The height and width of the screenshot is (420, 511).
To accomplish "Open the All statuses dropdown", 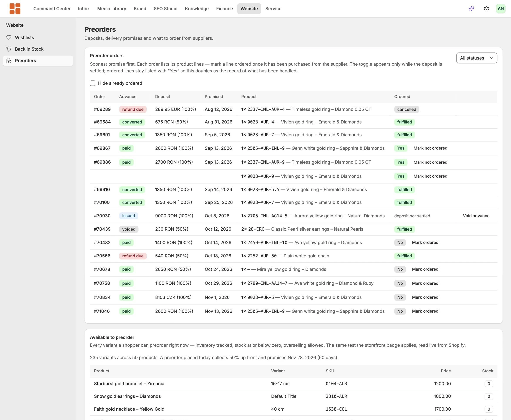I will pyautogui.click(x=476, y=58).
